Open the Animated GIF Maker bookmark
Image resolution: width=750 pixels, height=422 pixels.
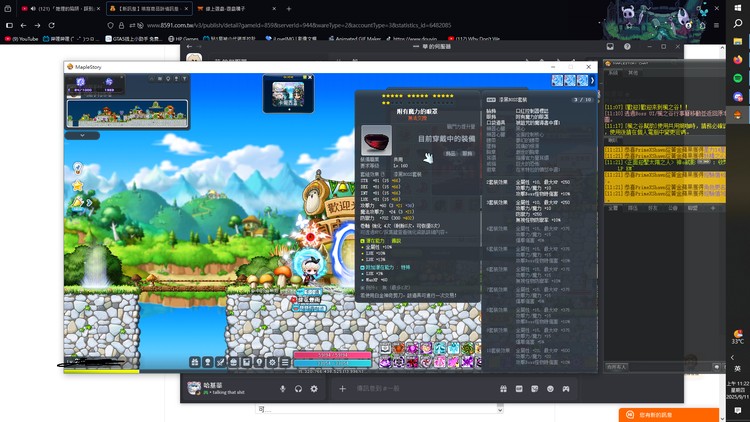click(354, 39)
